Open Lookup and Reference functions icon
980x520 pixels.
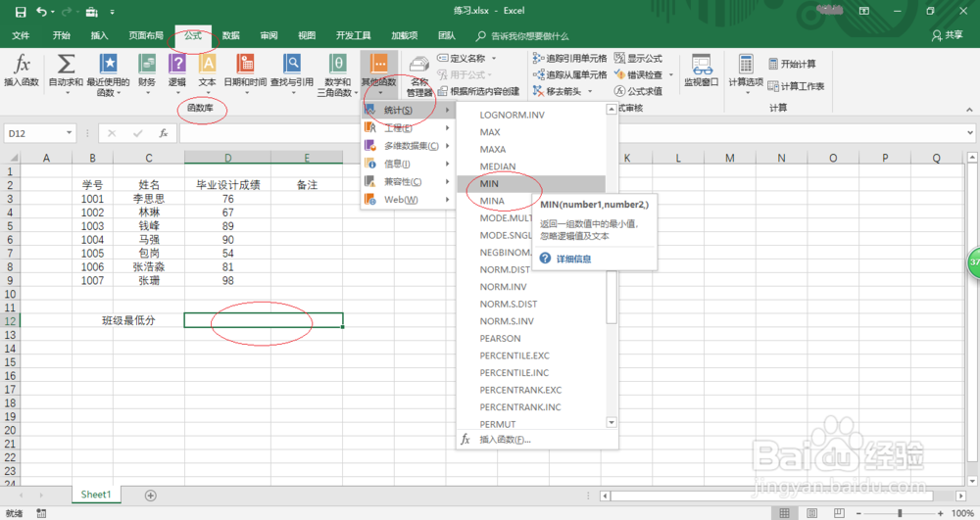(x=292, y=65)
